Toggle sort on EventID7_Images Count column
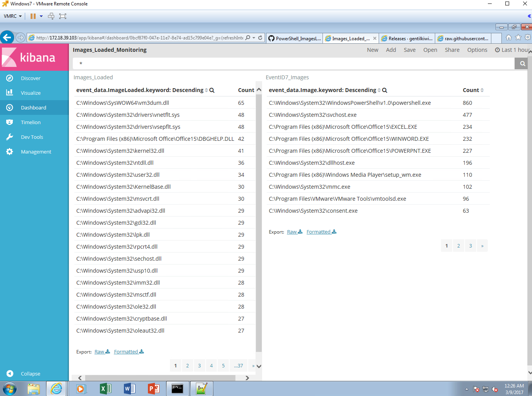 click(x=482, y=90)
